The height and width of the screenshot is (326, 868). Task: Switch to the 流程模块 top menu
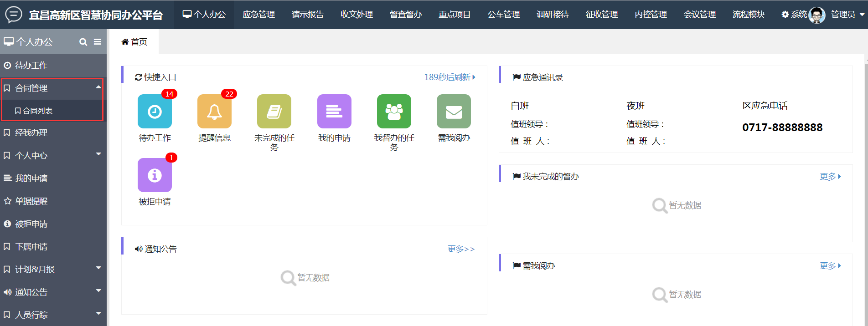[x=749, y=15]
